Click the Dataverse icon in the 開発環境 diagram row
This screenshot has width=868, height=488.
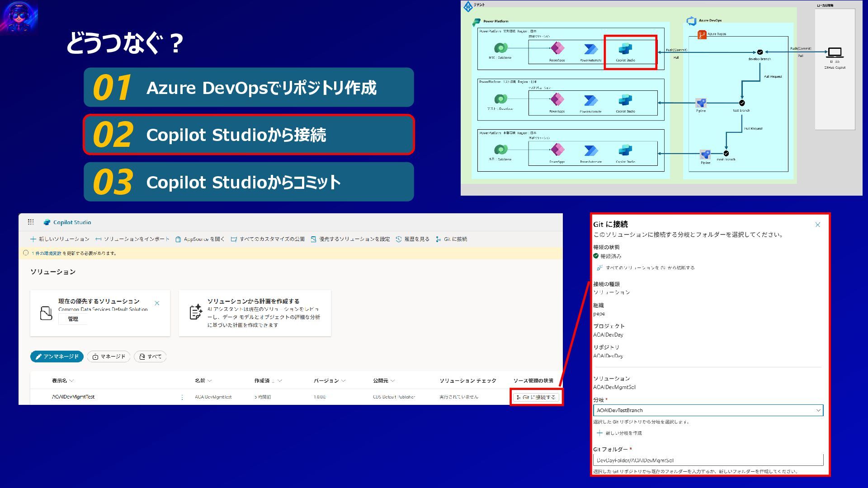tap(500, 47)
